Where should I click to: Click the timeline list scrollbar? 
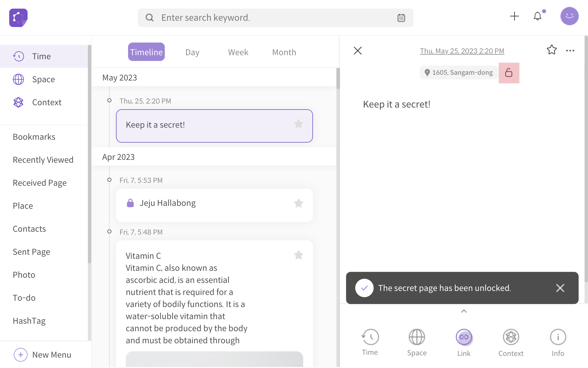point(338,78)
